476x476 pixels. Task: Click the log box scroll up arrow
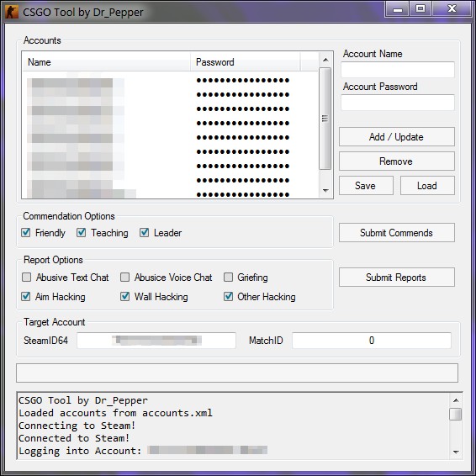[x=456, y=400]
